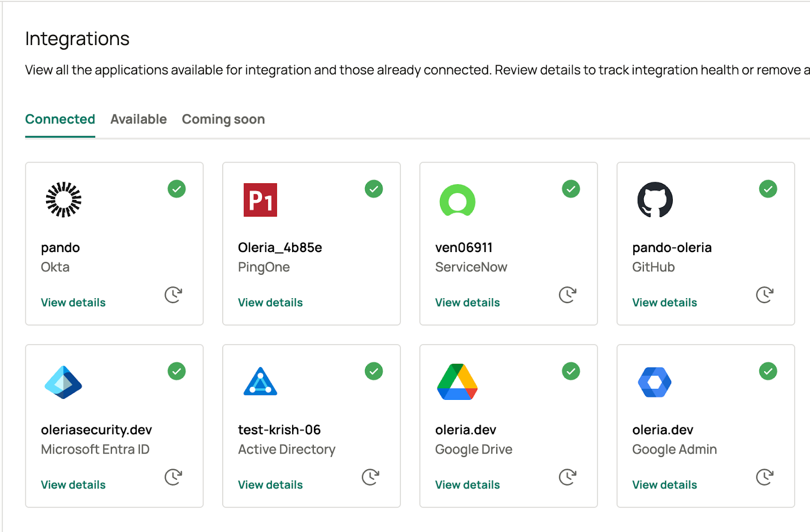Click the ServiceNow green logo on ven06911 card
This screenshot has height=532, width=810.
[458, 200]
